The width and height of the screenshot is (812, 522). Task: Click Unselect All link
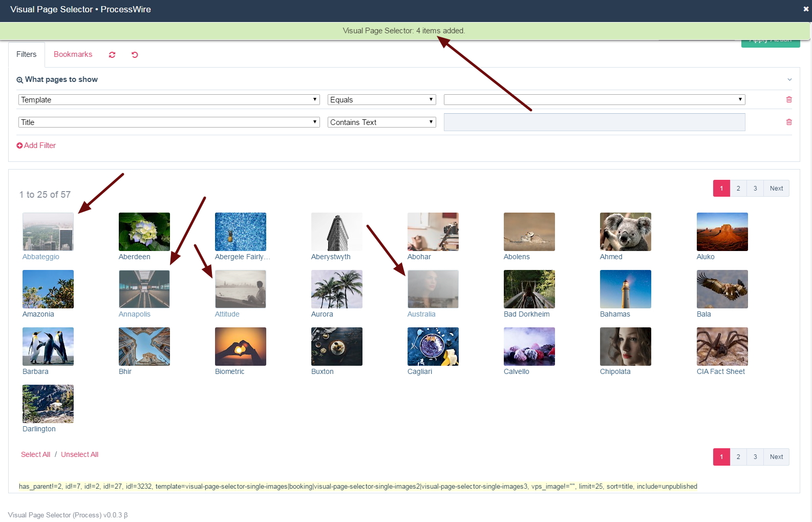pos(79,454)
